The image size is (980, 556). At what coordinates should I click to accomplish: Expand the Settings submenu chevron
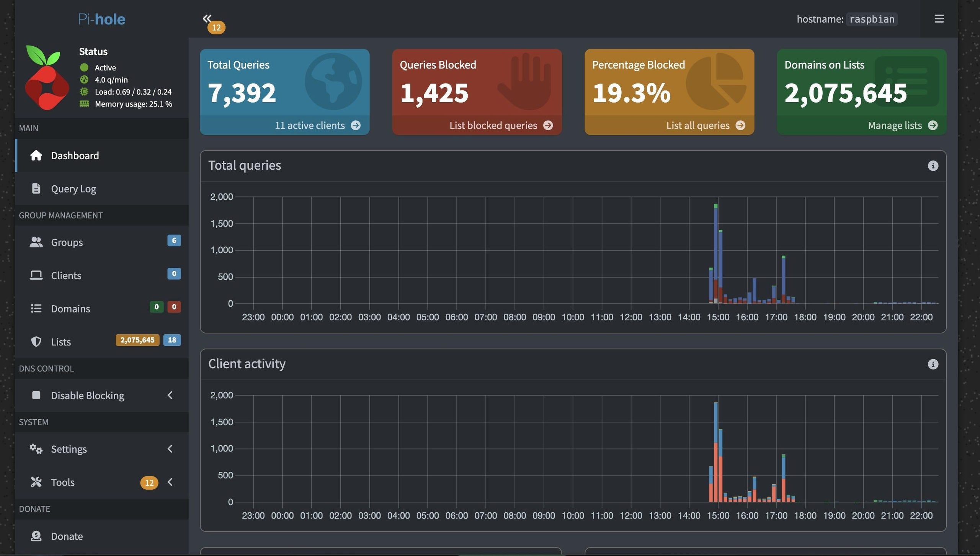click(170, 449)
